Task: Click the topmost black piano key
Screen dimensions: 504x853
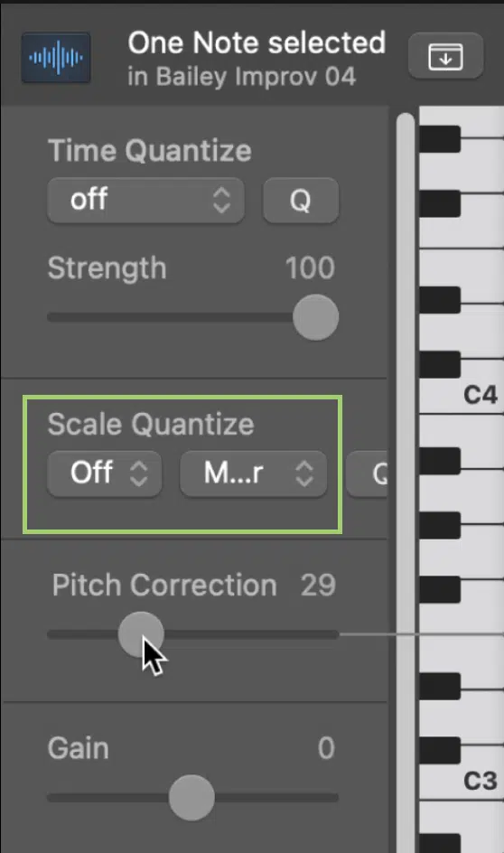Action: click(x=439, y=139)
